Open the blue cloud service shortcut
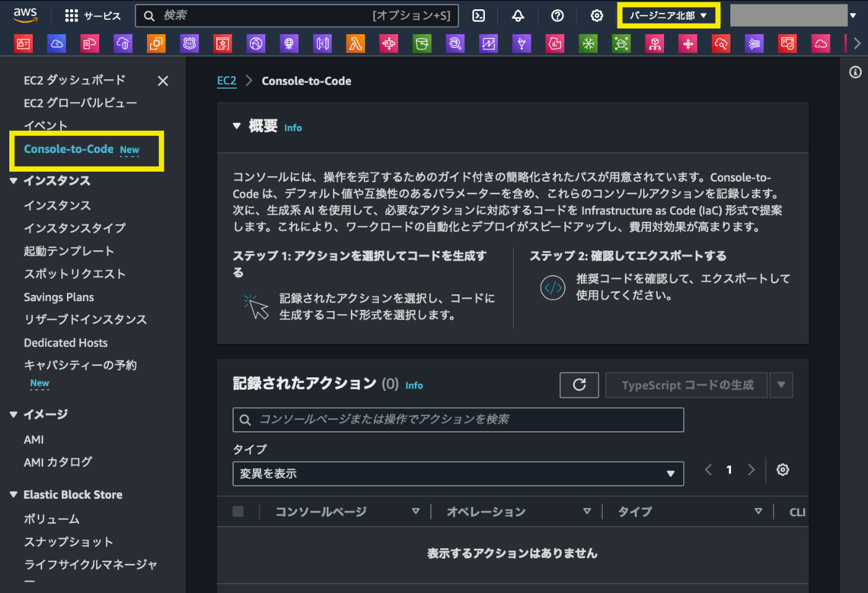 pos(56,43)
